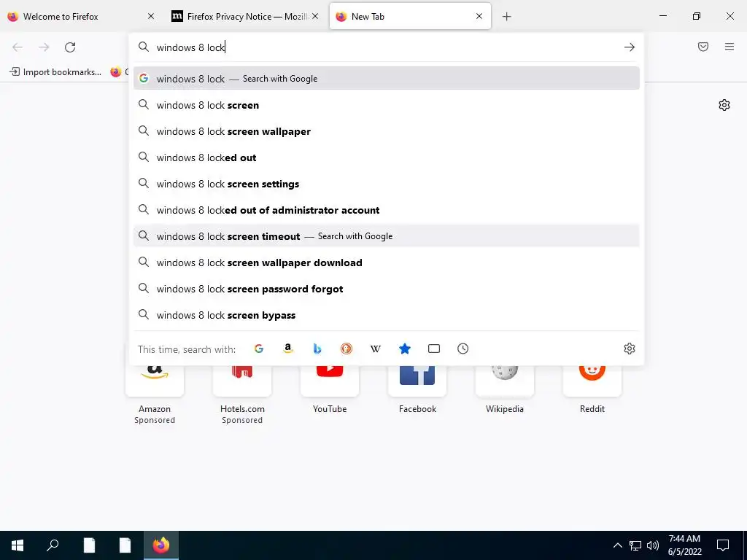The height and width of the screenshot is (560, 747).
Task: Choose suggestion 'windows 8 lock screen wallpaper'
Action: [x=387, y=131]
